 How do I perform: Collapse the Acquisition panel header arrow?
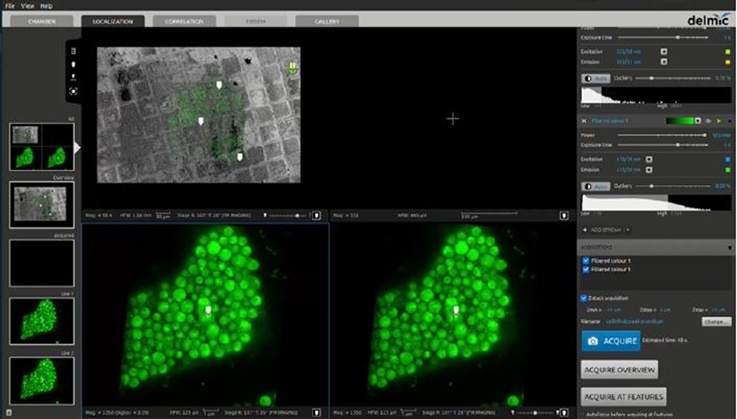coord(729,247)
